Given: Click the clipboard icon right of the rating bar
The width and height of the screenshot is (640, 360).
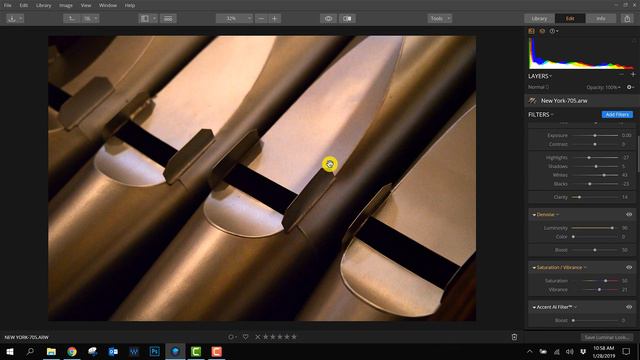Looking at the screenshot, I should click(x=514, y=337).
